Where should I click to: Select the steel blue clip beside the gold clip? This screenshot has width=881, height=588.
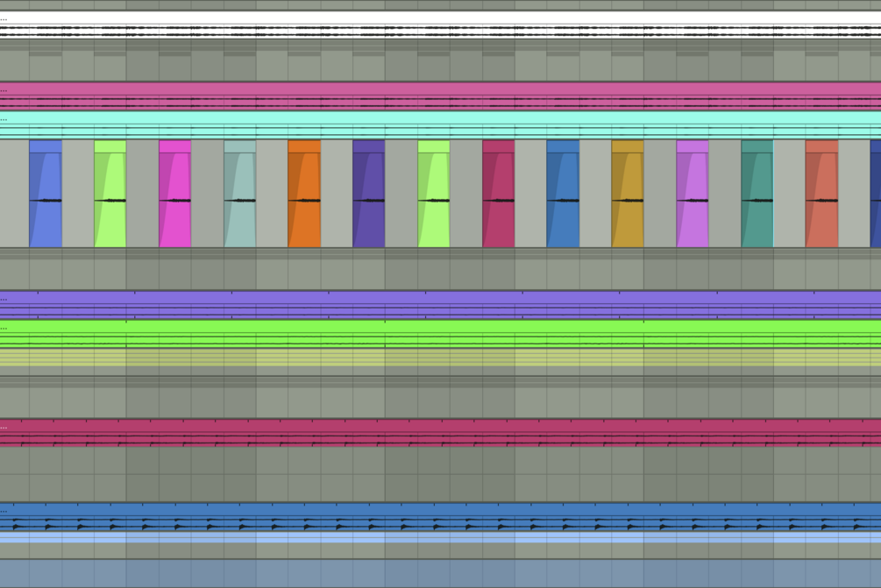(x=563, y=194)
